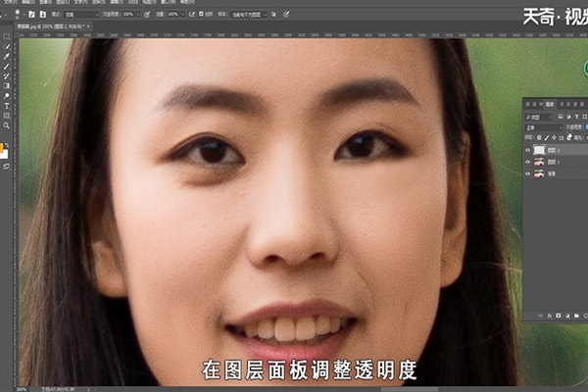This screenshot has width=588, height=392.
Task: Select the Quick Selection tool
Action: coord(7,46)
